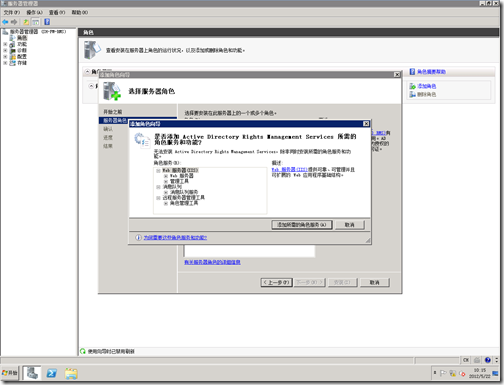
Task: Collapse the 消息队列 node in role services
Action: [x=158, y=187]
